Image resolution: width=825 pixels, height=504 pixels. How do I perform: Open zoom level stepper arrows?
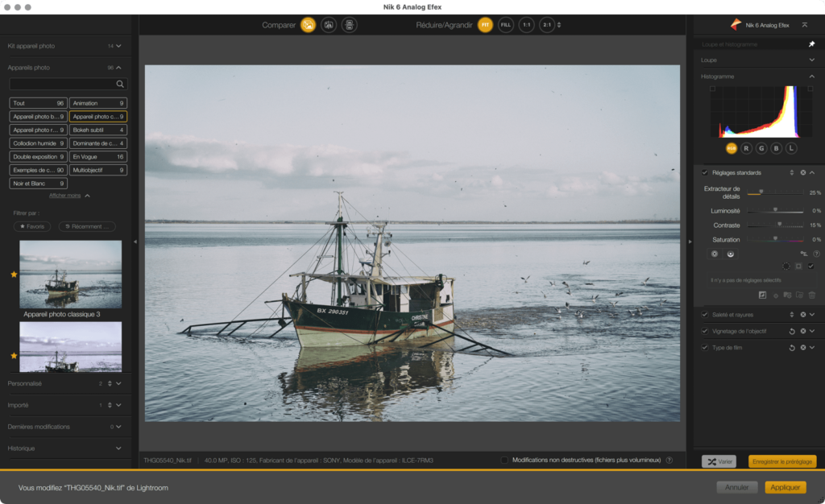(x=559, y=25)
